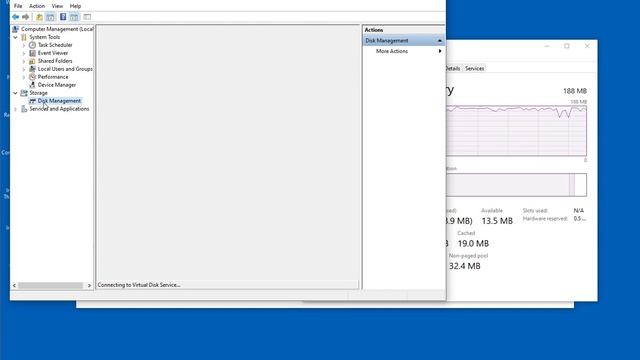This screenshot has height=360, width=640.
Task: Expand the Shared Folders node
Action: point(24,61)
